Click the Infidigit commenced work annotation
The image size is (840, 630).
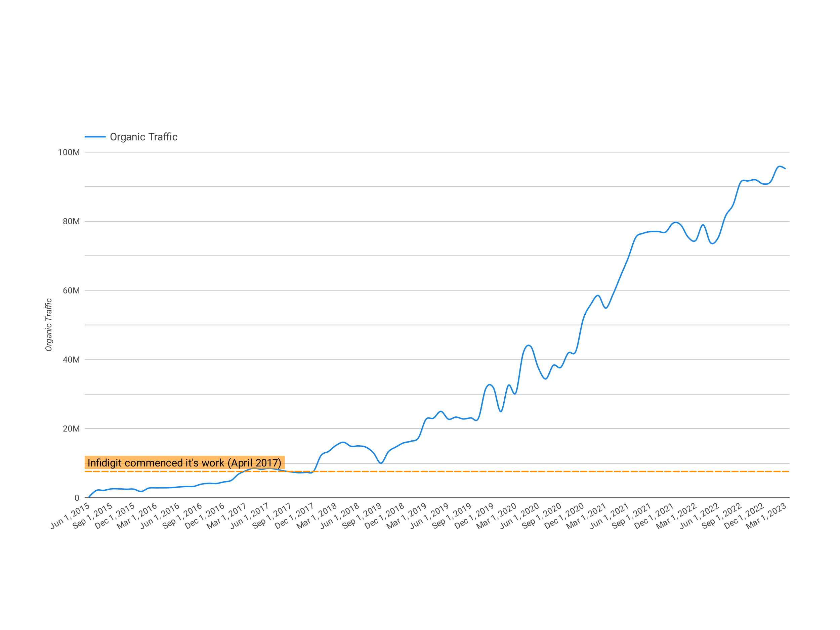pos(184,463)
